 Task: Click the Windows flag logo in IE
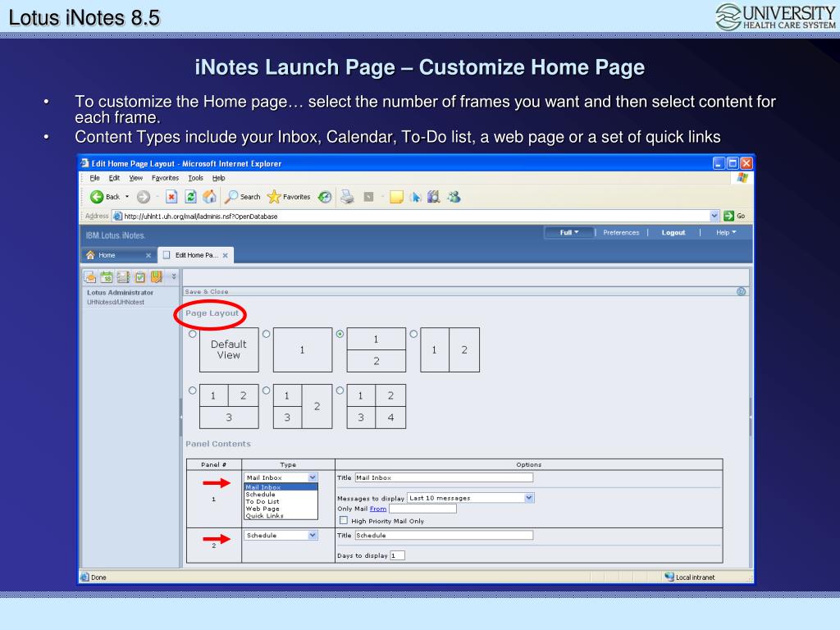pos(742,178)
